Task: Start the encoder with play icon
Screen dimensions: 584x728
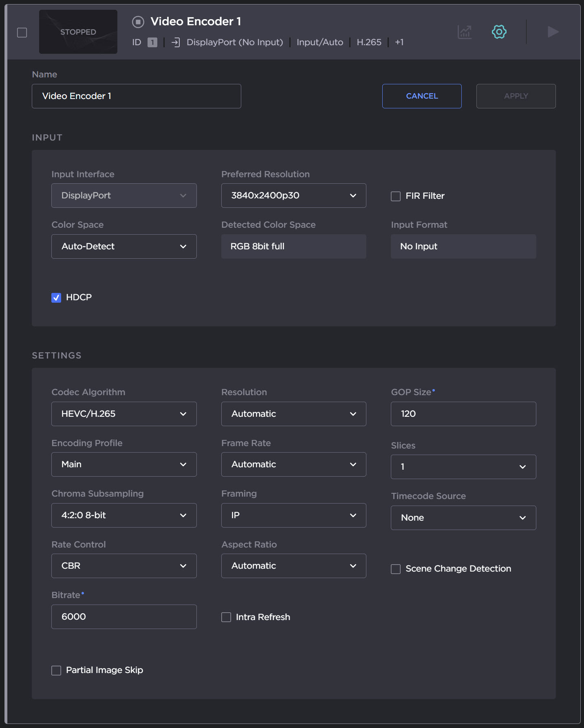Action: [553, 32]
